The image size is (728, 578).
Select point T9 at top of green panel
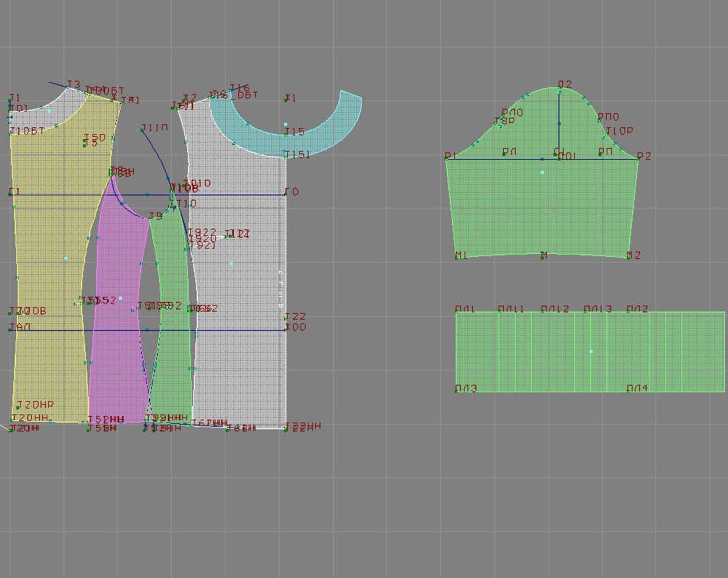pos(150,218)
